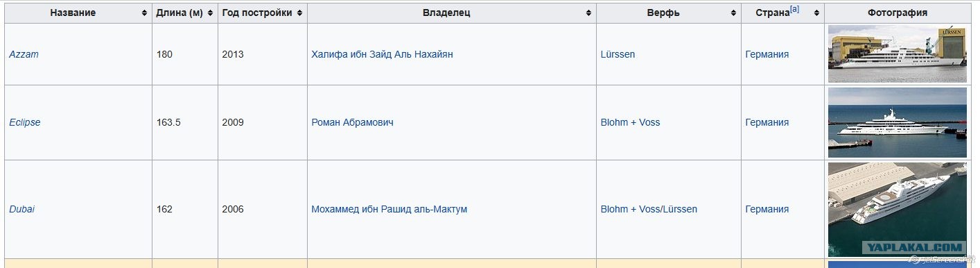Viewport: 980px width, 268px height.
Task: Open the Dubai yacht article
Action: pyautogui.click(x=21, y=209)
